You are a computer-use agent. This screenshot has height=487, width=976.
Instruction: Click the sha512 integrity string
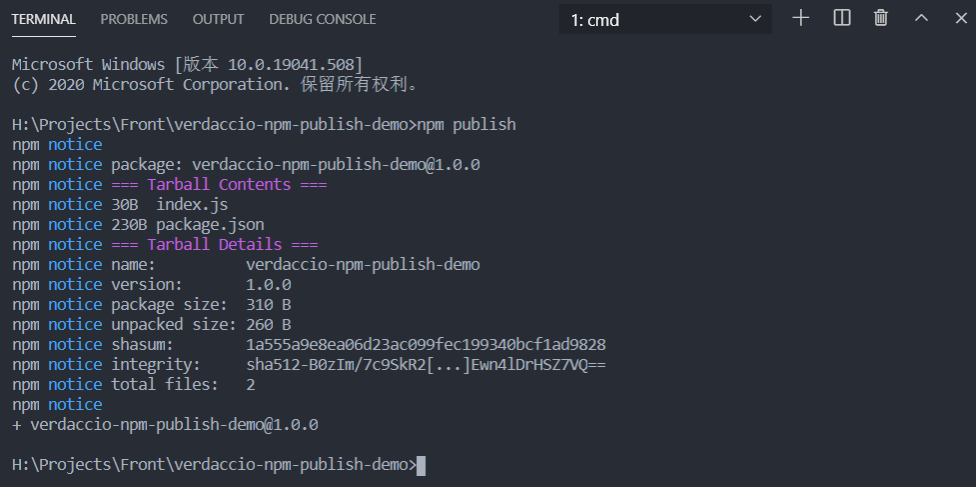click(426, 365)
